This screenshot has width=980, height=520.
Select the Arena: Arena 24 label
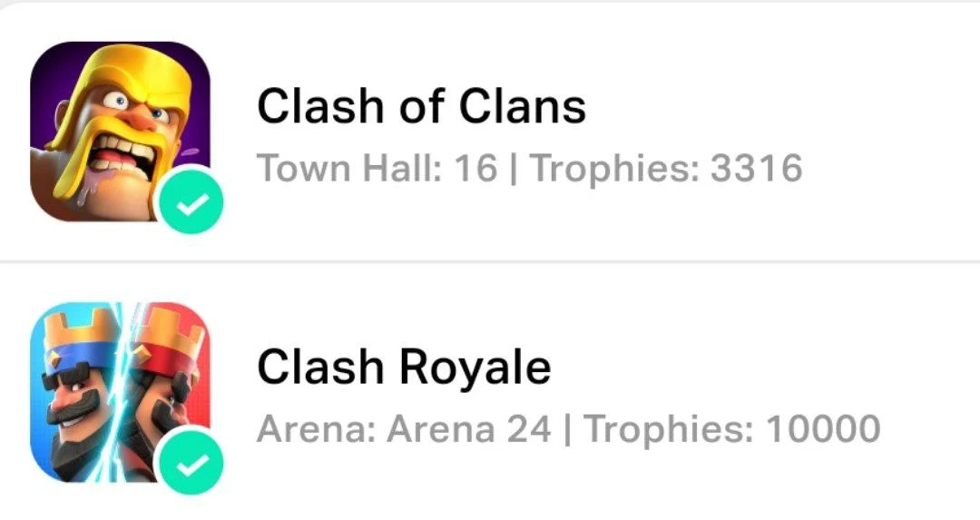[x=405, y=428]
